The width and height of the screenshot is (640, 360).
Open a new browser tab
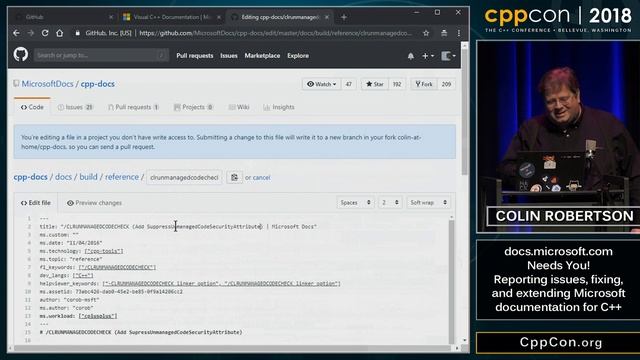344,17
